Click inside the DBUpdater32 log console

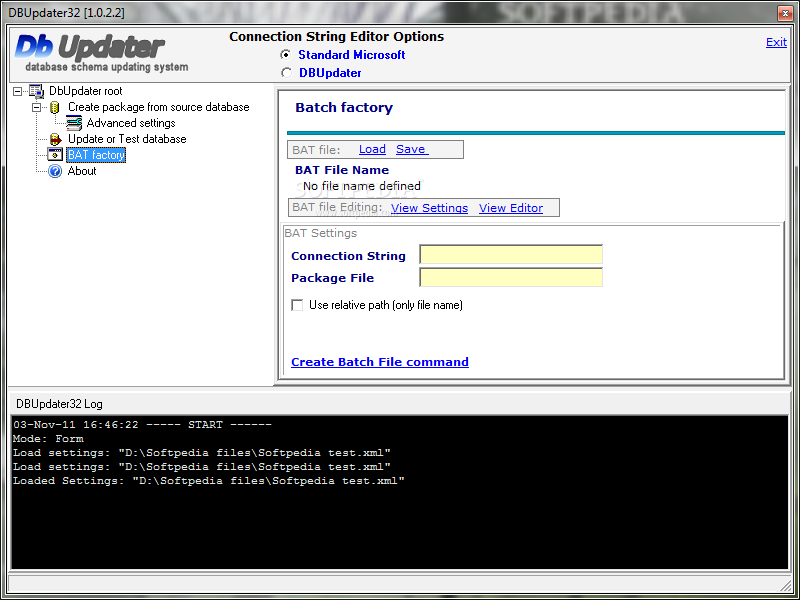(x=399, y=492)
